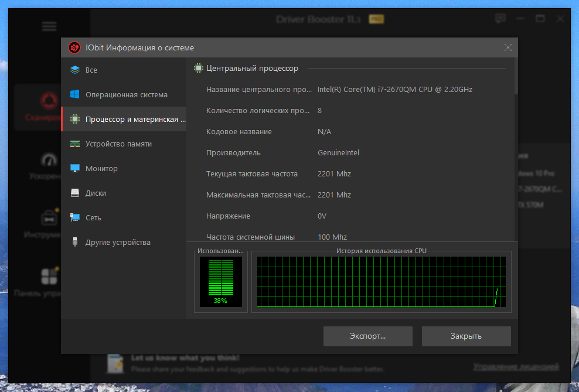Switch to the Монитор section
579x392 pixels.
point(124,168)
